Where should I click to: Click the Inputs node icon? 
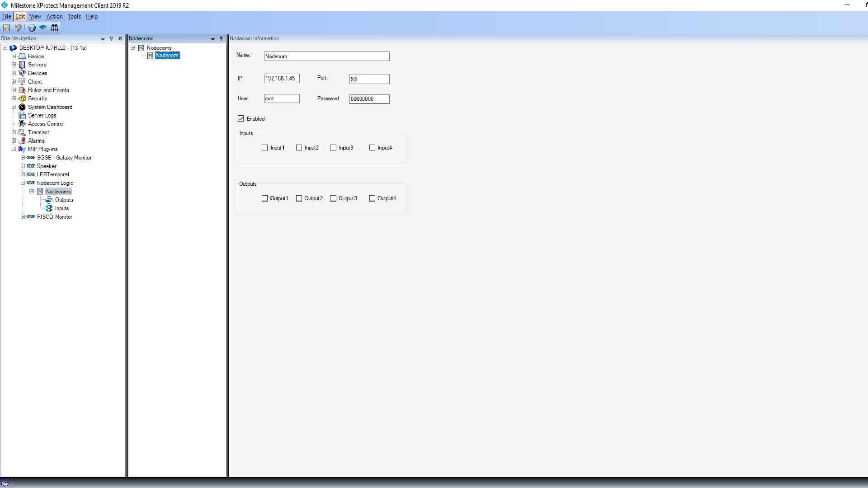click(x=49, y=208)
